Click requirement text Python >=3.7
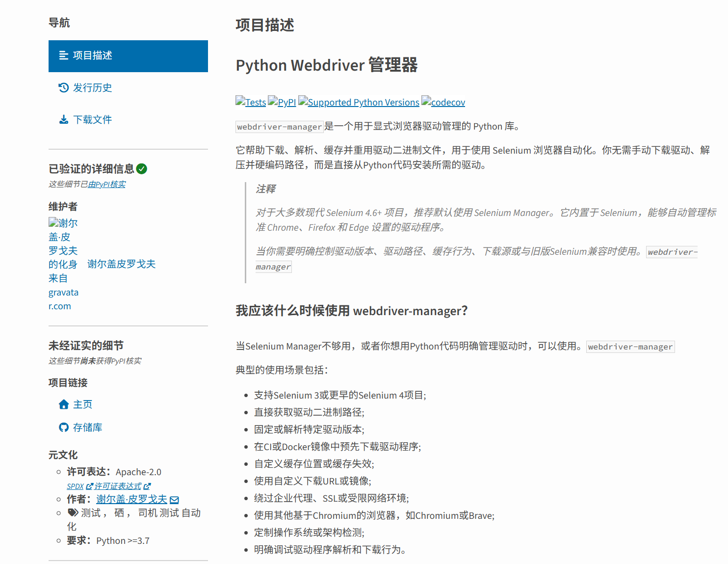This screenshot has height=564, width=728. [123, 541]
